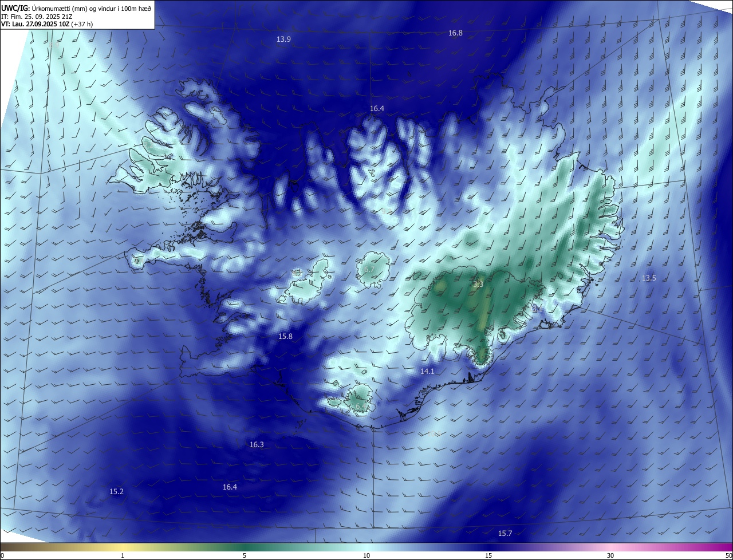Click the 14.1 value label
This screenshot has width=733, height=560.
click(427, 372)
